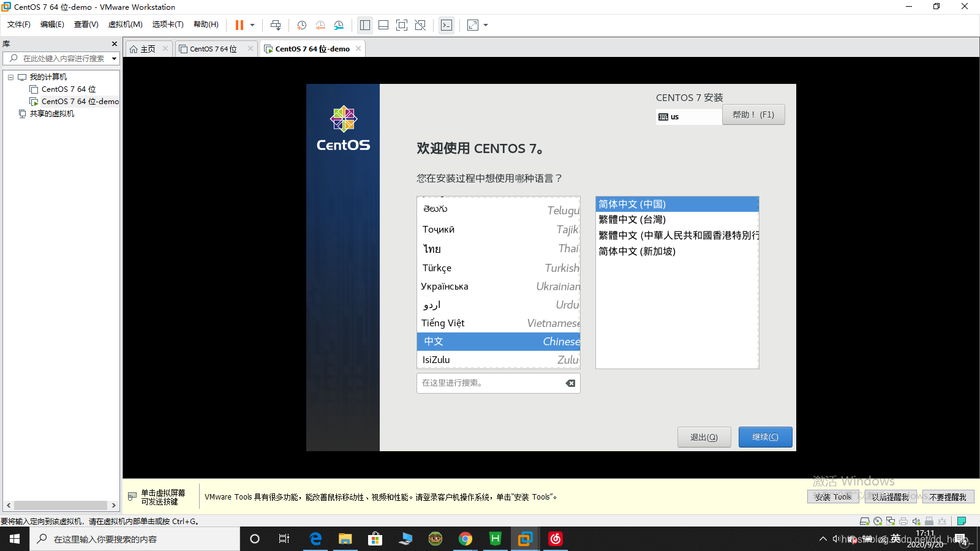The width and height of the screenshot is (980, 551).
Task: Select 中文 Chinese in the language list
Action: tap(499, 342)
